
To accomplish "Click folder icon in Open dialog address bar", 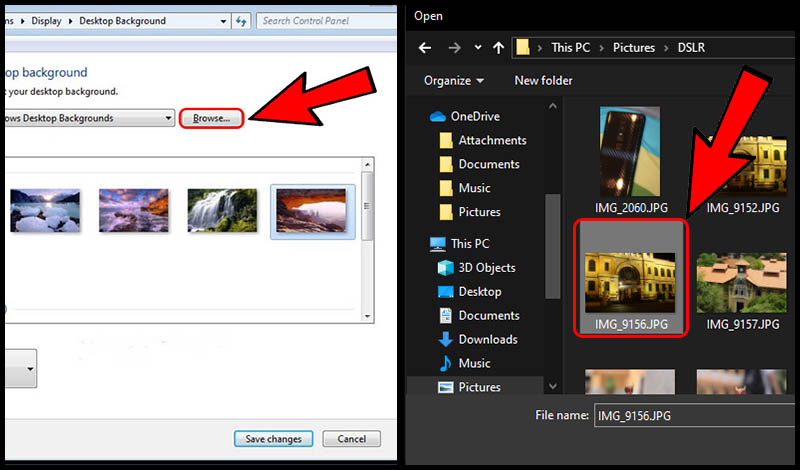I will tap(522, 47).
